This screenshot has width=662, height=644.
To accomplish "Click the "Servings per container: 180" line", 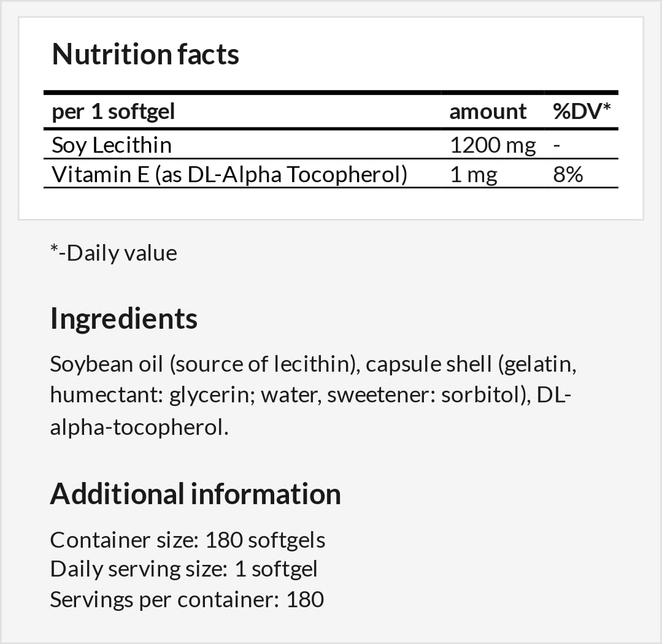I will [x=187, y=599].
